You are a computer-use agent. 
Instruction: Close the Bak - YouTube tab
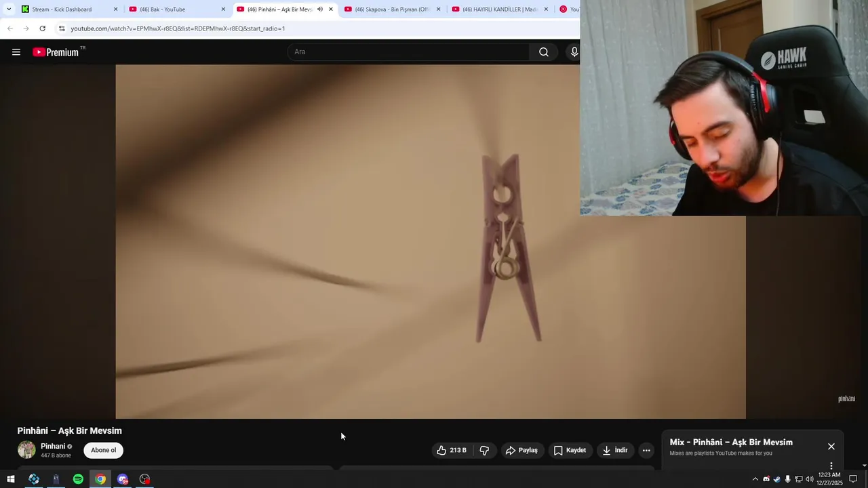223,9
